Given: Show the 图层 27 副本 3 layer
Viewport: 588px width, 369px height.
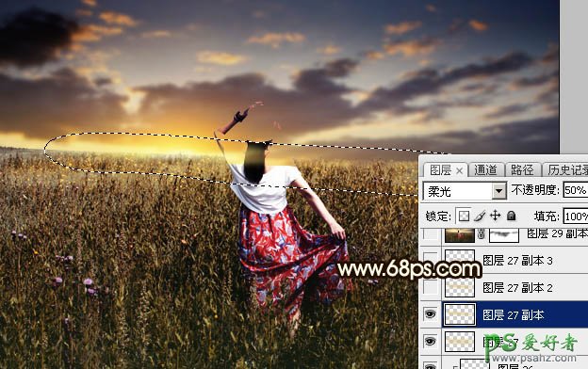Looking at the screenshot, I should [431, 260].
